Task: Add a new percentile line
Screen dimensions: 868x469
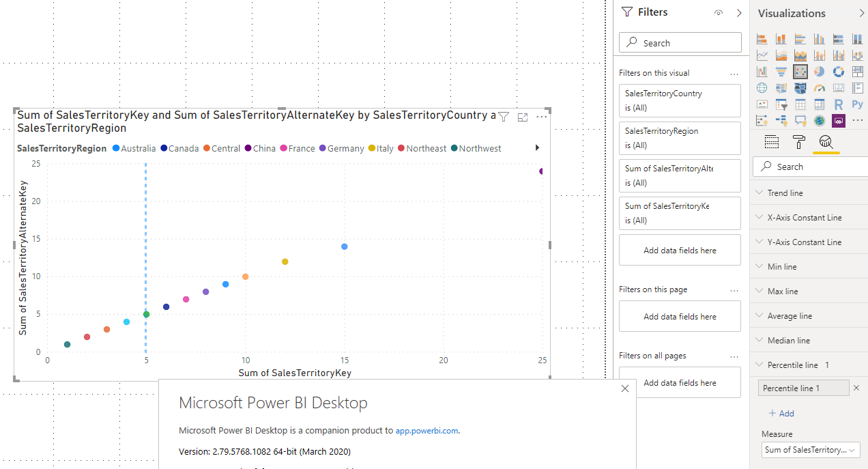Action: pyautogui.click(x=781, y=414)
